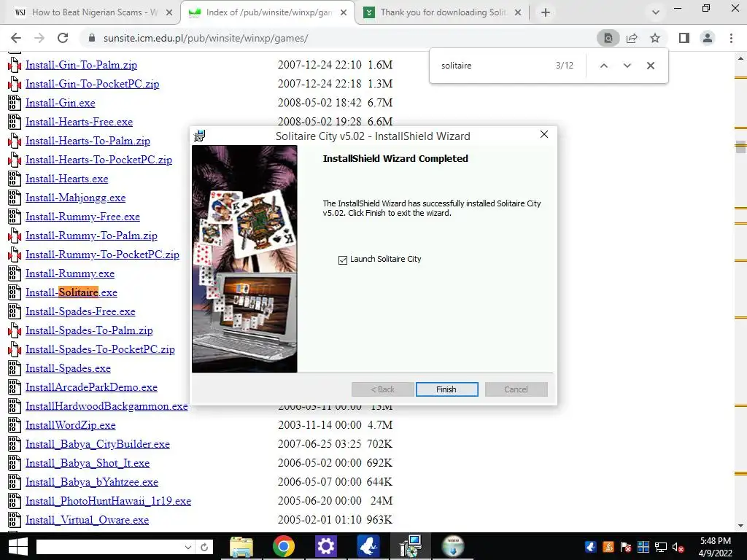Image resolution: width=747 pixels, height=560 pixels.
Task: Close the How to Beat Nigerian Scams tab
Action: [x=169, y=12]
